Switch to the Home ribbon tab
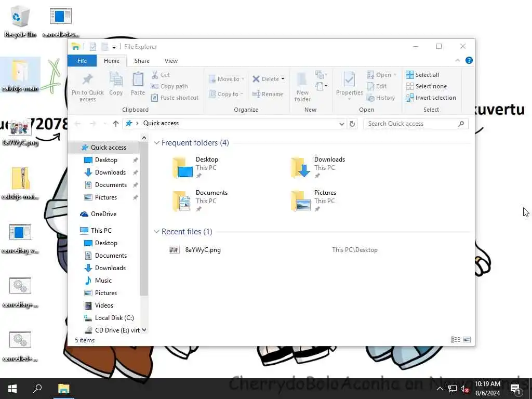532x399 pixels. [112, 61]
